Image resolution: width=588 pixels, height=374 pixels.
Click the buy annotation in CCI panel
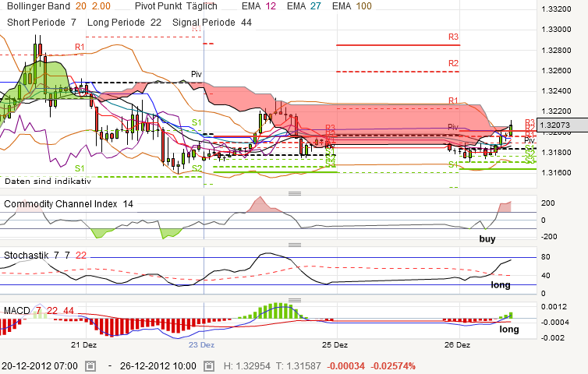coord(487,238)
